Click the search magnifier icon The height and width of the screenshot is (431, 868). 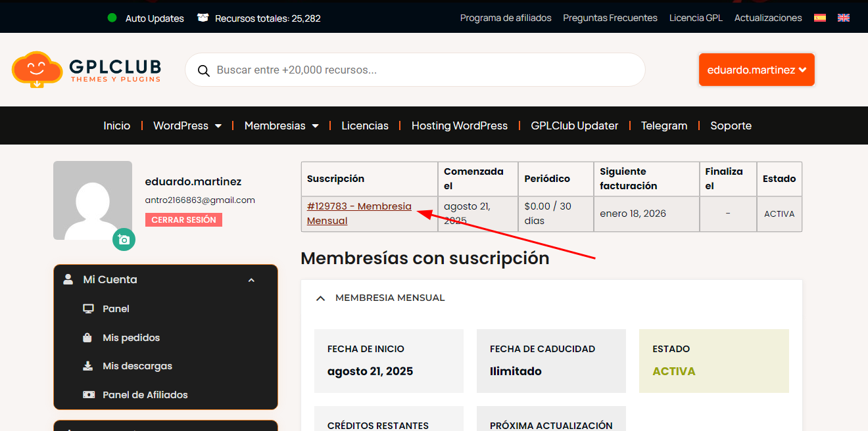point(204,70)
